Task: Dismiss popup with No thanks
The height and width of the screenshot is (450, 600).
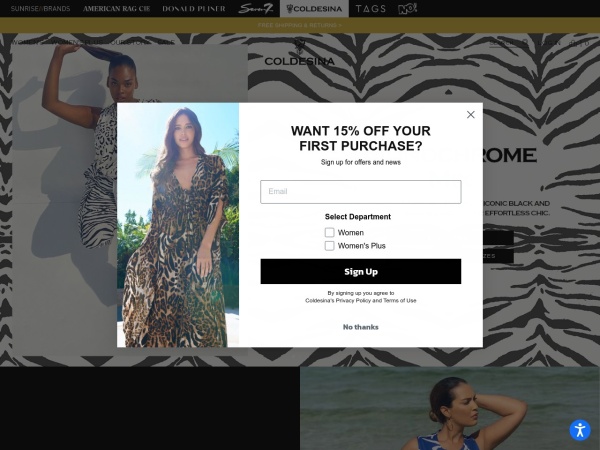Action: pyautogui.click(x=360, y=327)
